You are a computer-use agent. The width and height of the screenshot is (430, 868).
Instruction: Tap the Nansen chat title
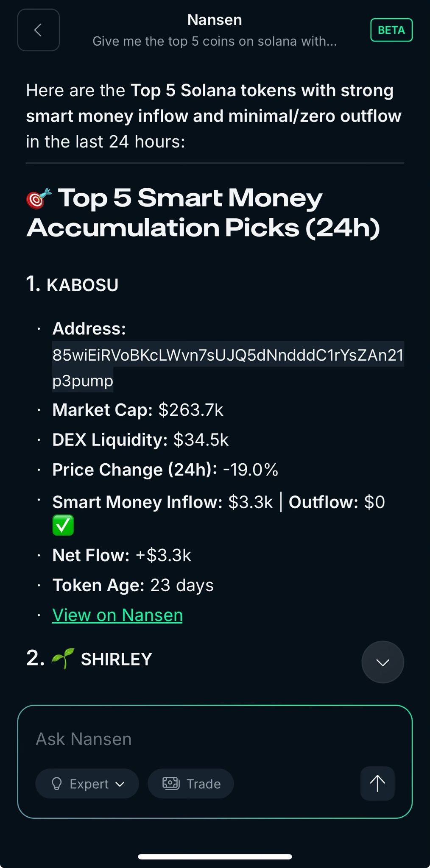pos(215,20)
